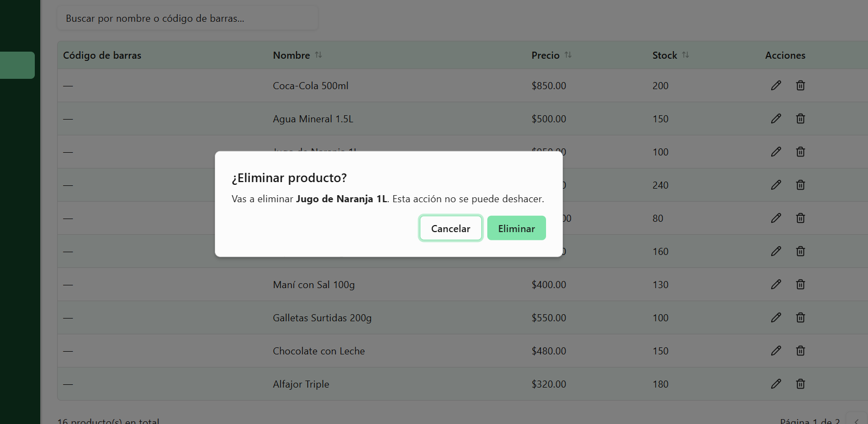The width and height of the screenshot is (868, 424).
Task: Click the Código de barras column header
Action: click(x=102, y=55)
